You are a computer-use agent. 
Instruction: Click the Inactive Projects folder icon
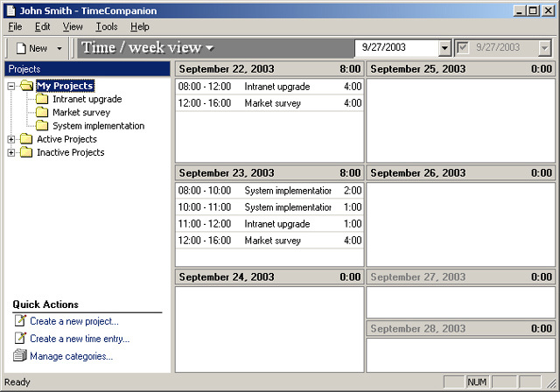pos(26,152)
